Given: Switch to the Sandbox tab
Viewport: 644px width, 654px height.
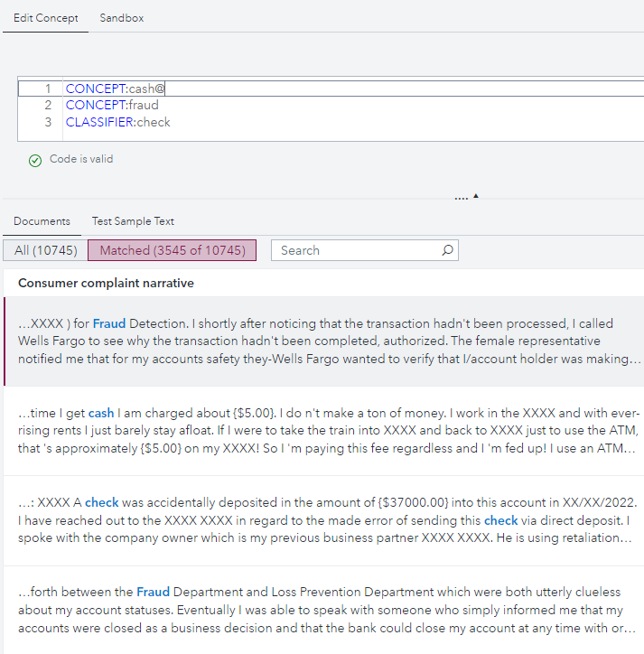Looking at the screenshot, I should 122,18.
